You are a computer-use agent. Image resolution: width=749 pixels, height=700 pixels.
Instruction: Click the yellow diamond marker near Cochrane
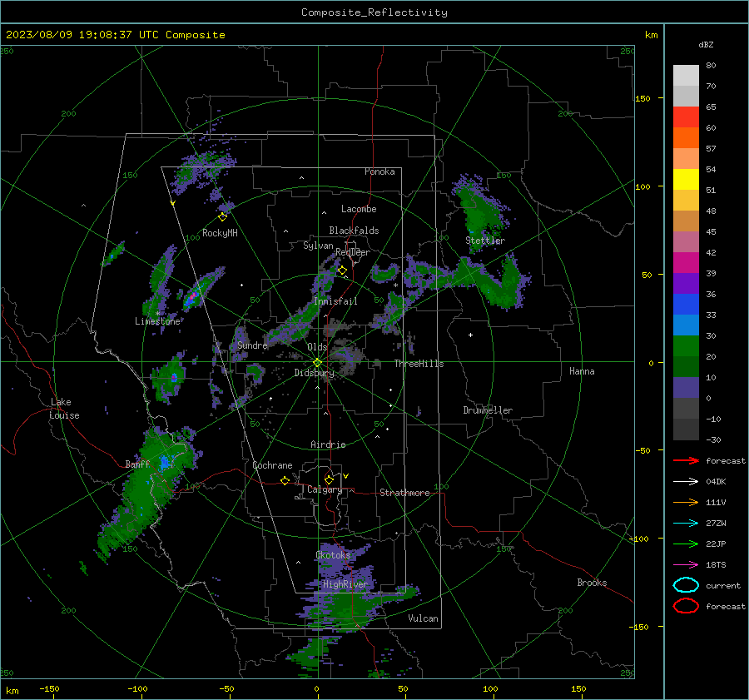[285, 481]
